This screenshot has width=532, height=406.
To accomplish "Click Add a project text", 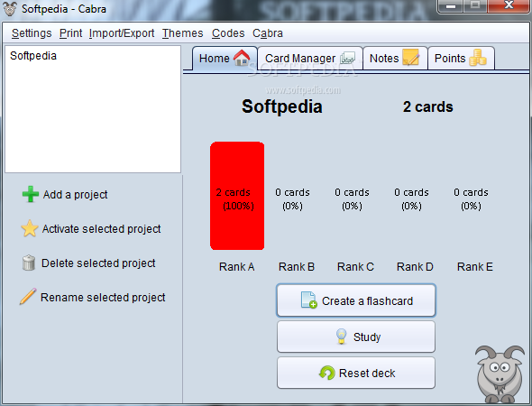I will tap(76, 195).
